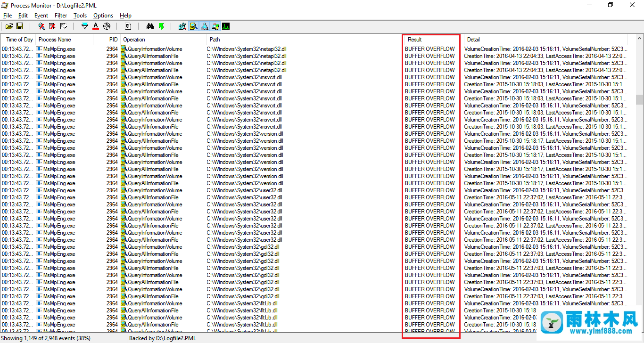Open the Edit menu

tap(23, 16)
